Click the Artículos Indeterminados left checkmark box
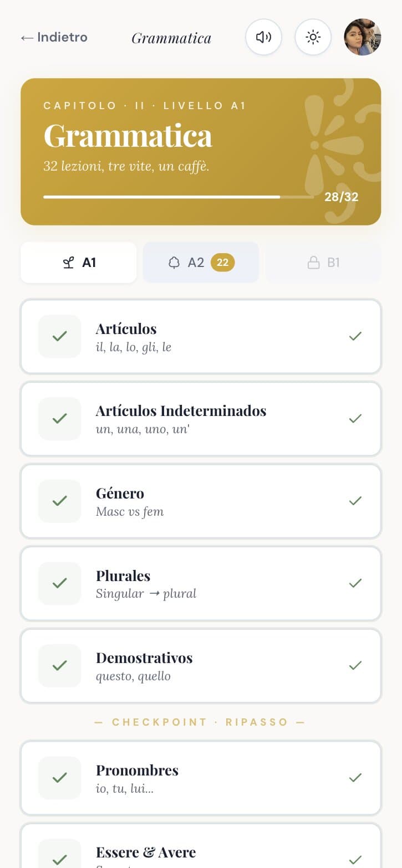Viewport: 402px width, 868px height. pos(59,419)
